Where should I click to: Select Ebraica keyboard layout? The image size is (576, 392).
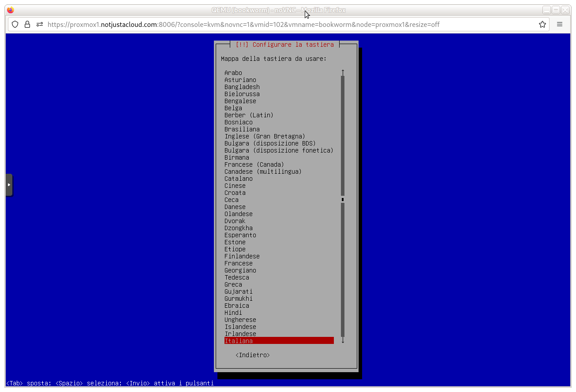pos(237,306)
